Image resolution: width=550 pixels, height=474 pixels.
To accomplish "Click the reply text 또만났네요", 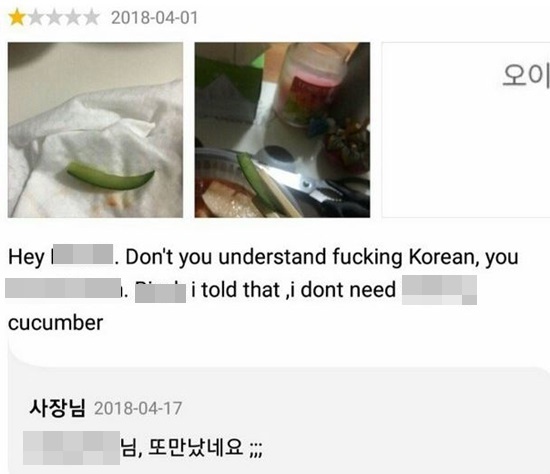I will pos(195,448).
